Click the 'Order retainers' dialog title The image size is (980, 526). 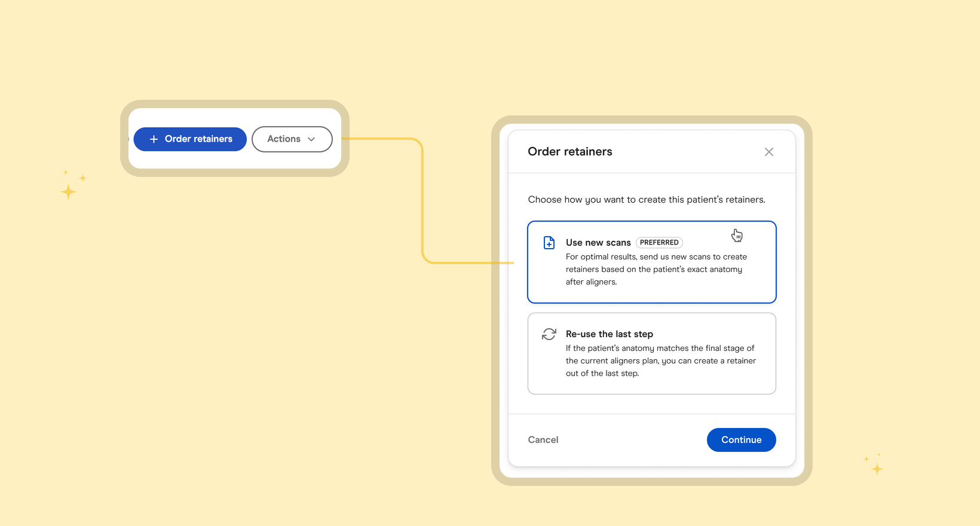point(570,152)
